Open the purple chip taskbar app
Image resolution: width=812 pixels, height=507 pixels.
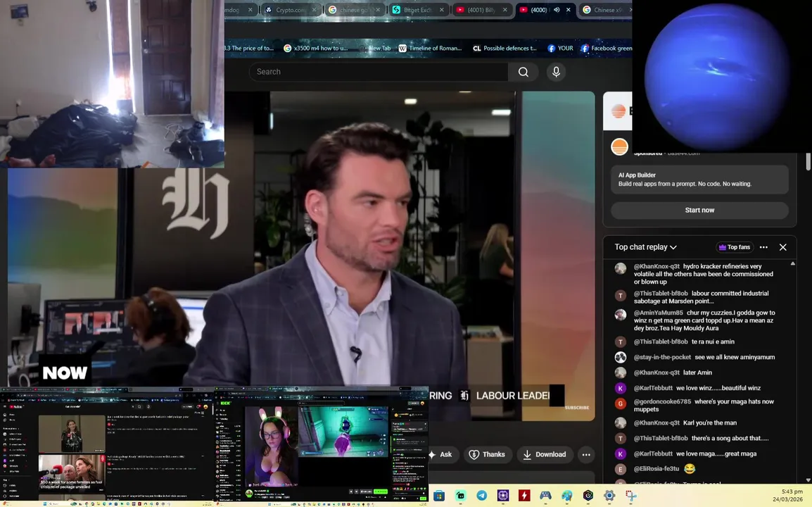click(503, 496)
